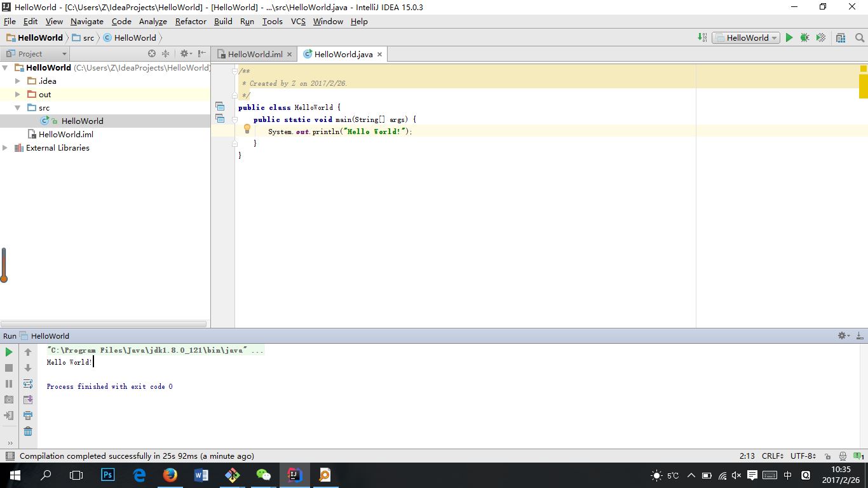The width and height of the screenshot is (868, 488).
Task: Toggle the read-only lock icon in status bar
Action: point(827,456)
